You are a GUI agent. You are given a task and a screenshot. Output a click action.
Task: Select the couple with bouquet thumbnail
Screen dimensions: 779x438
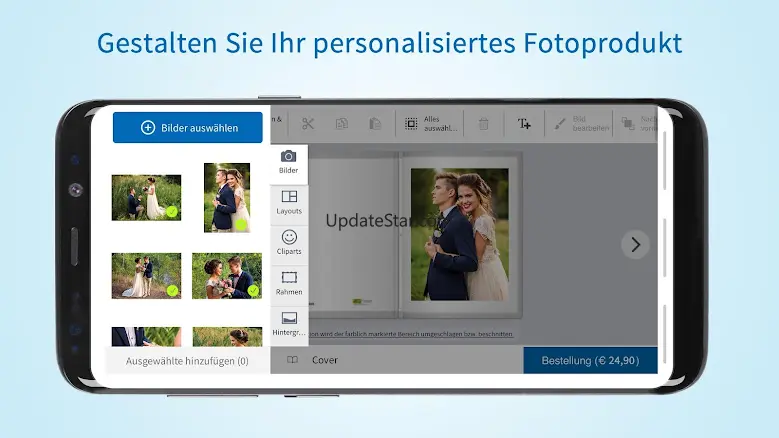227,276
